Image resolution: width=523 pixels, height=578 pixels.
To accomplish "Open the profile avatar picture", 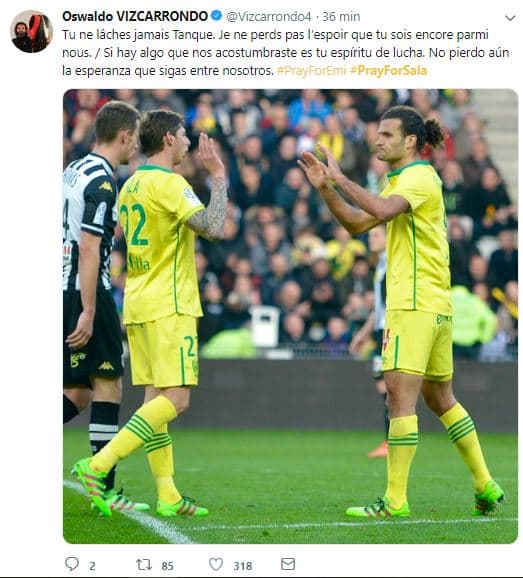I will (31, 31).
